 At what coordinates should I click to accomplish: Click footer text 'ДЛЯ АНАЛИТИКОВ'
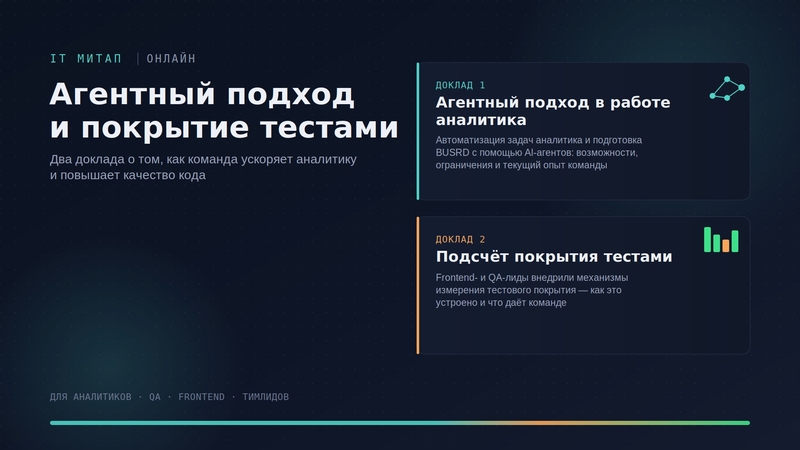click(90, 397)
